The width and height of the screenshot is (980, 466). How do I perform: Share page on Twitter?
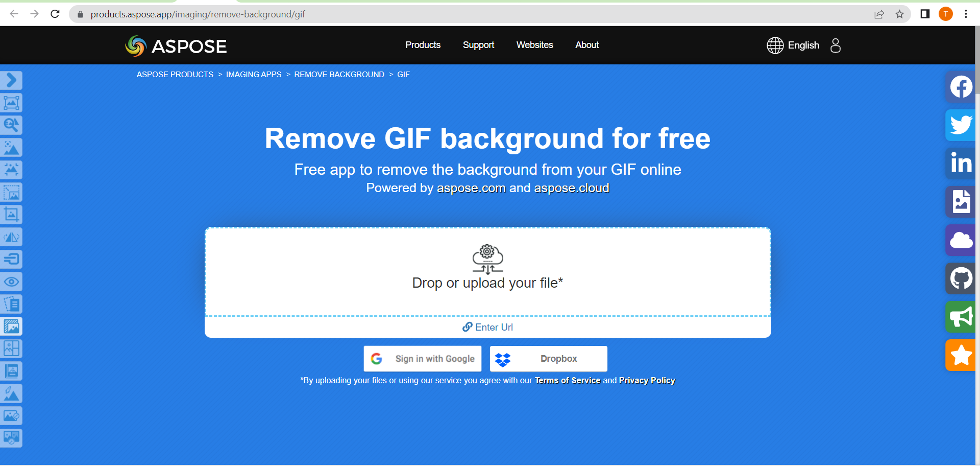(961, 125)
